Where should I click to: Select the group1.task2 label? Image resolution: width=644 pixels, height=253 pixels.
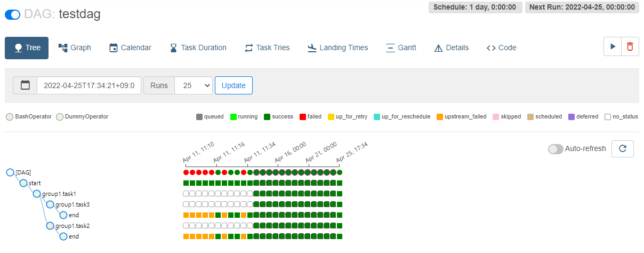(x=73, y=226)
